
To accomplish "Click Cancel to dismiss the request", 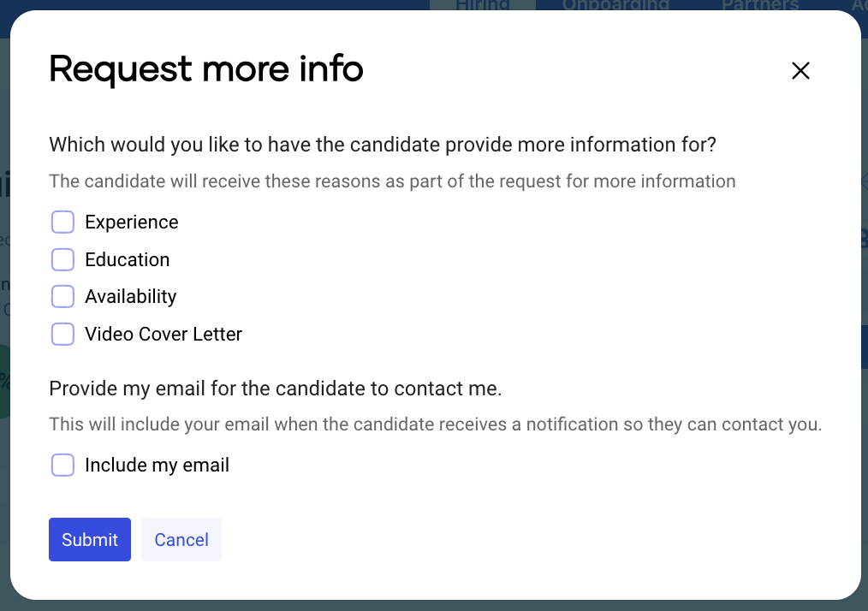I will coord(181,539).
